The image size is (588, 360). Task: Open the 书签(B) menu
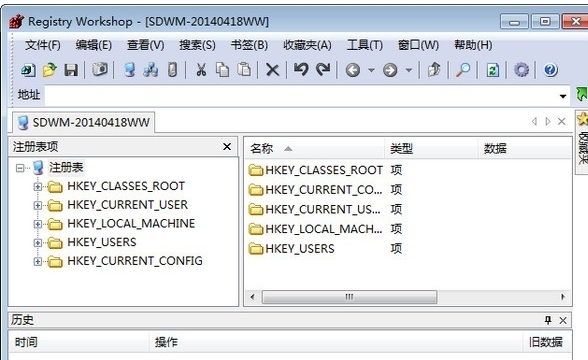click(x=249, y=45)
